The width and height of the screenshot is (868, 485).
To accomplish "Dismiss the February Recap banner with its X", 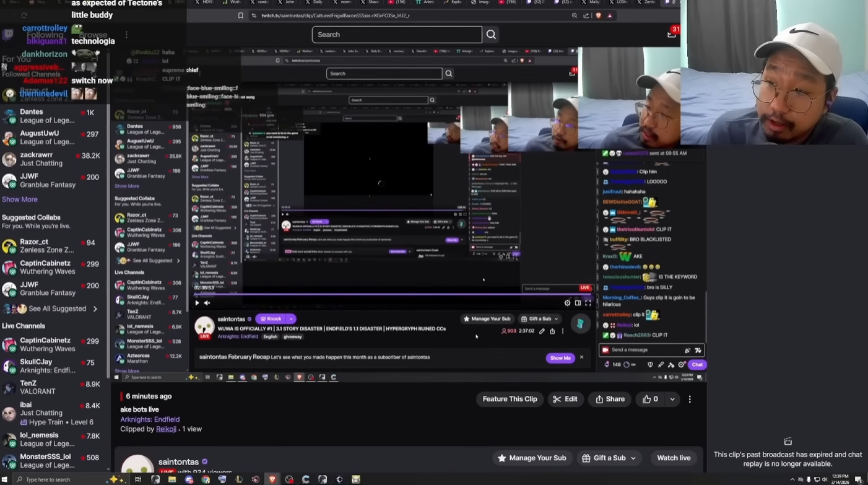I will point(581,357).
